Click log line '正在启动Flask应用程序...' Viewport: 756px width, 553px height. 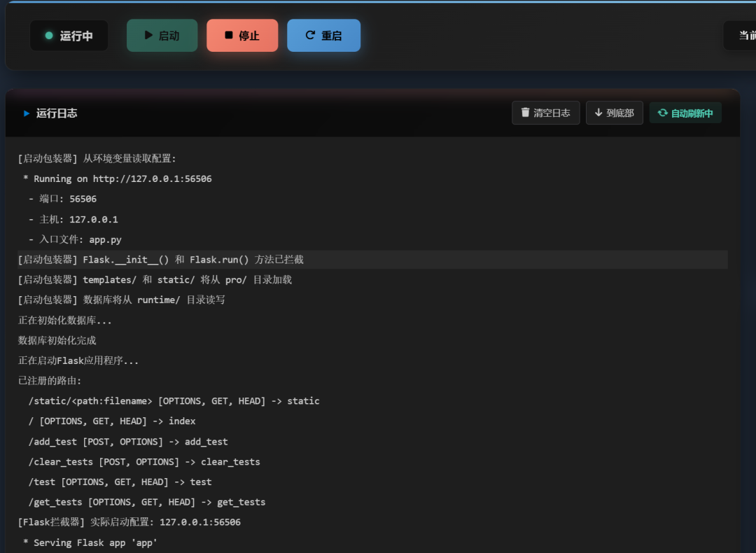click(x=78, y=360)
